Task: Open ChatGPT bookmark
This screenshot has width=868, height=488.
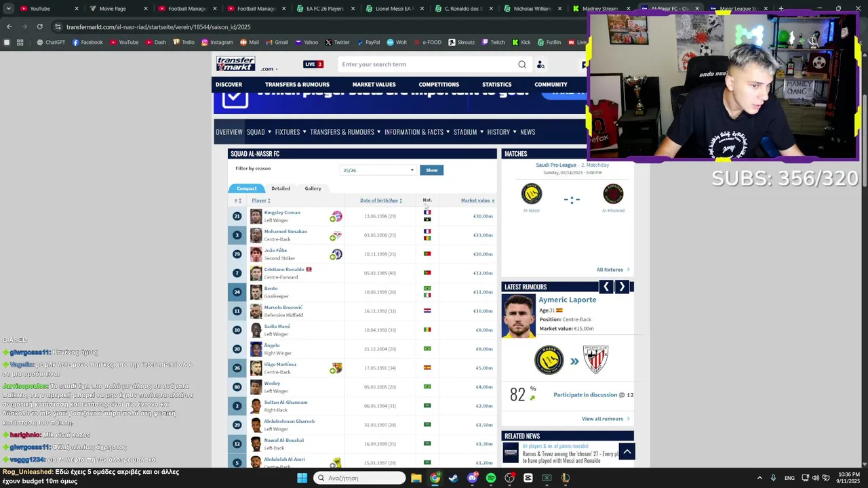Action: pos(51,42)
